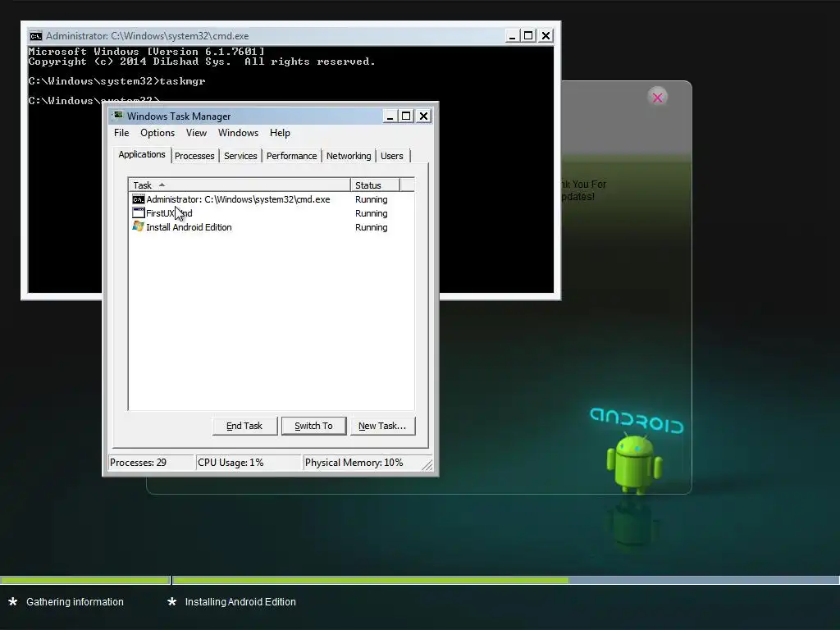Open the Windows menu
840x630 pixels.
(x=238, y=133)
